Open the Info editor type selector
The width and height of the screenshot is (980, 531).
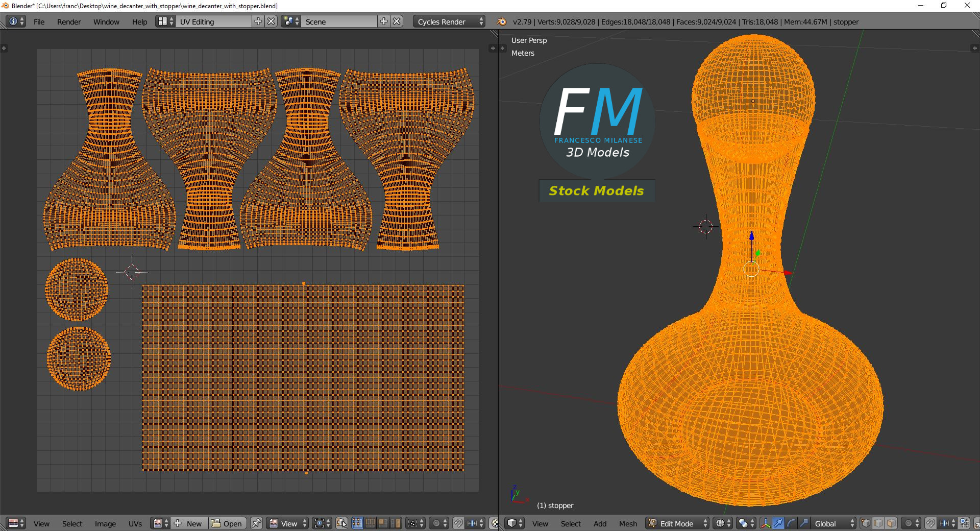(x=16, y=21)
